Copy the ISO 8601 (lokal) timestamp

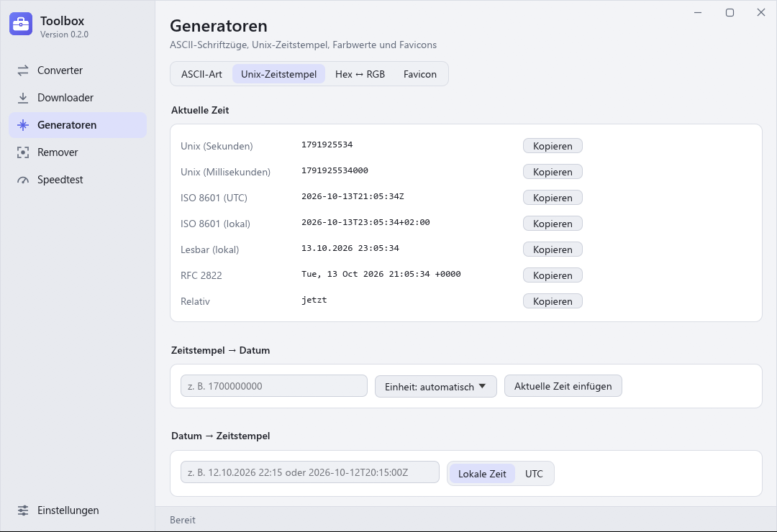(x=553, y=224)
